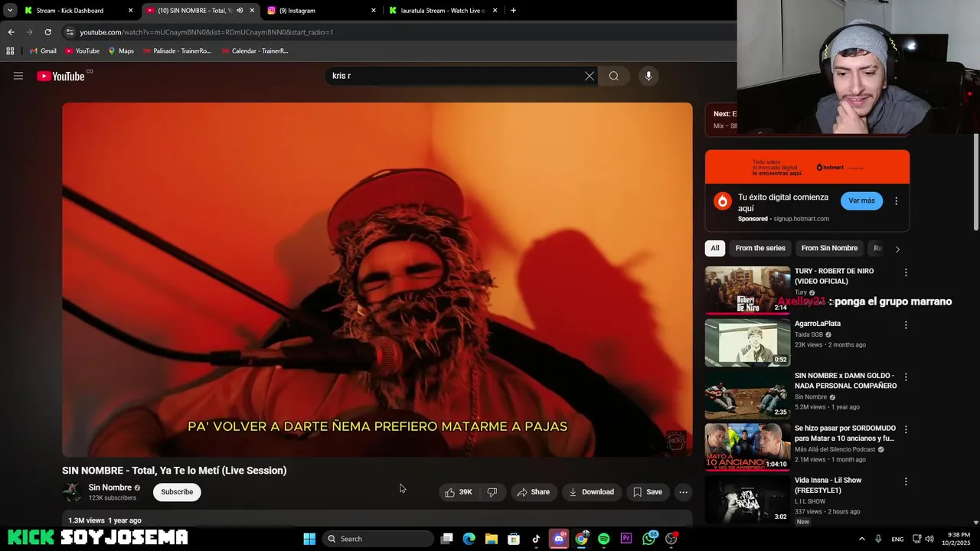Open the Sin Nombre channel avatar

[72, 492]
